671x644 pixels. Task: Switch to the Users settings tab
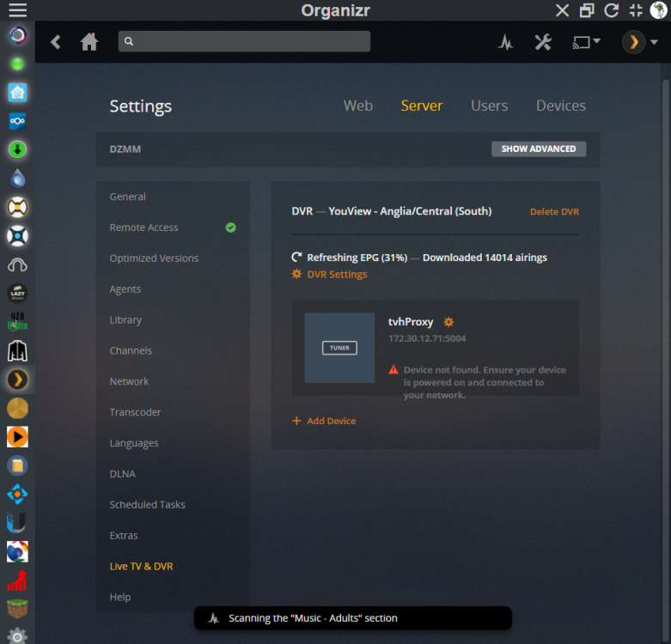(x=489, y=106)
